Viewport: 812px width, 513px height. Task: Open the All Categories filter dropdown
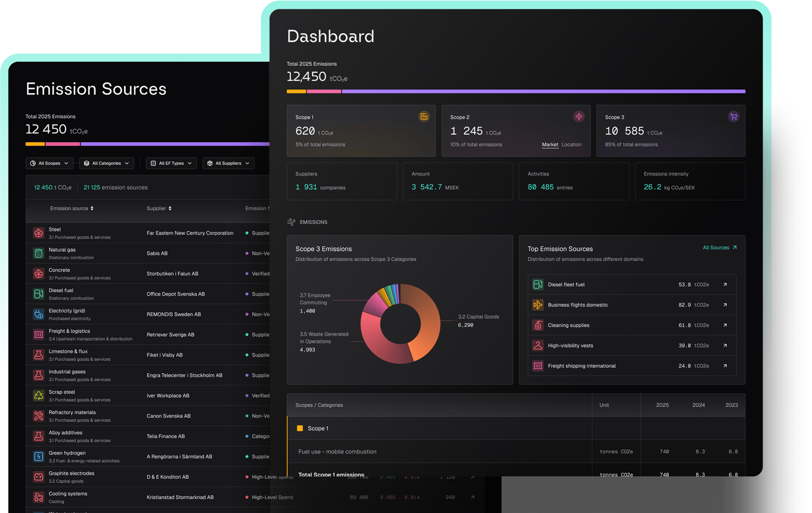point(106,163)
